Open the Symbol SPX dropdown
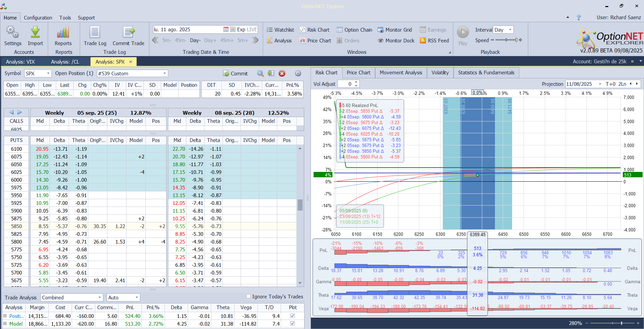644x329 pixels. [48, 73]
